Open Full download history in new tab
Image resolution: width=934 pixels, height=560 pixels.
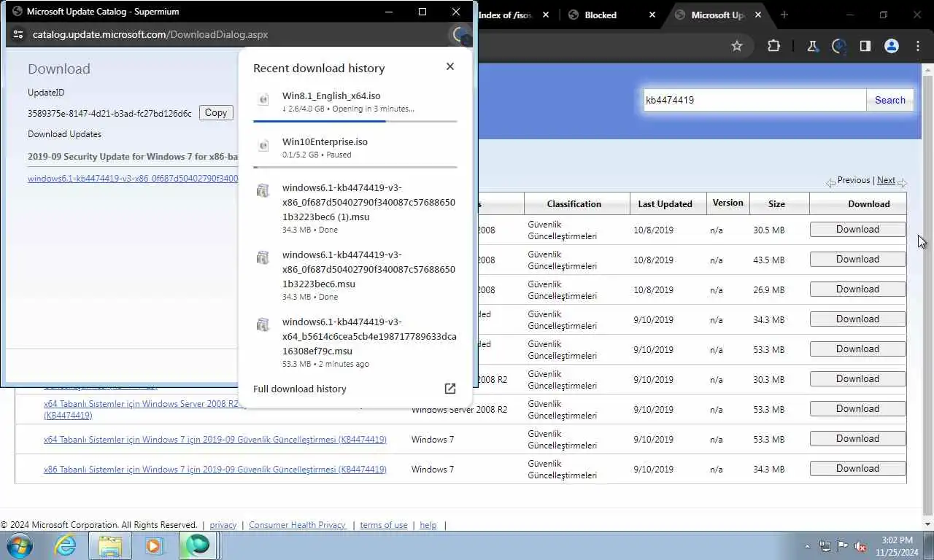pyautogui.click(x=450, y=389)
